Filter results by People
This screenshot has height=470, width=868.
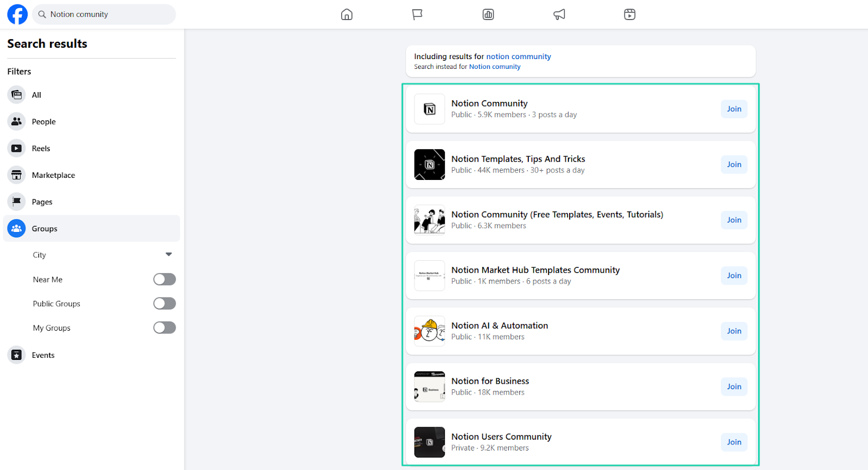pyautogui.click(x=43, y=121)
